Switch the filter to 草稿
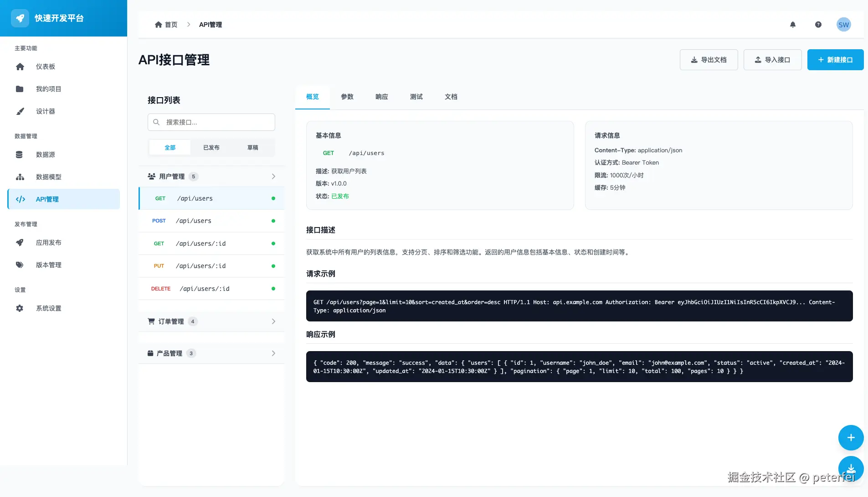The width and height of the screenshot is (868, 497). [252, 147]
